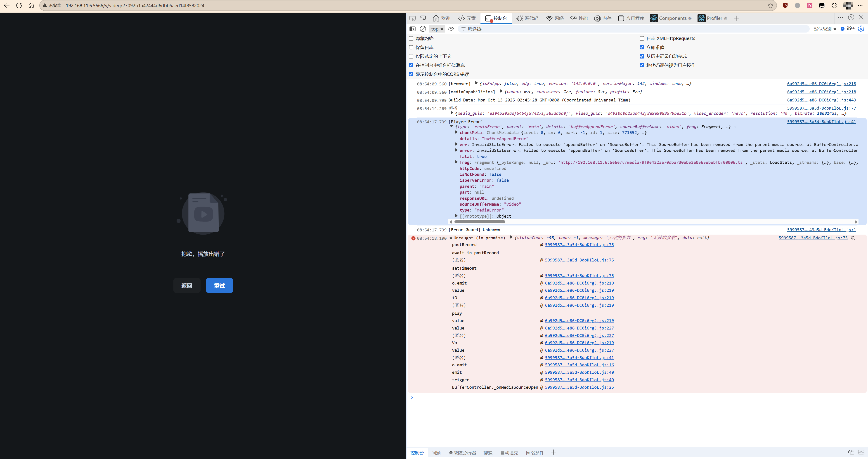Enable the 隐藏网络 checkbox

point(411,38)
